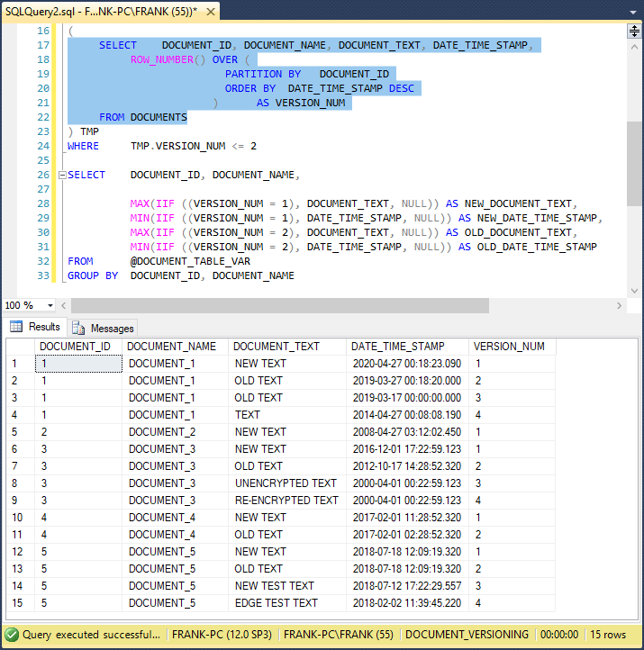Open the 100 % zoom dropdown

coord(50,305)
